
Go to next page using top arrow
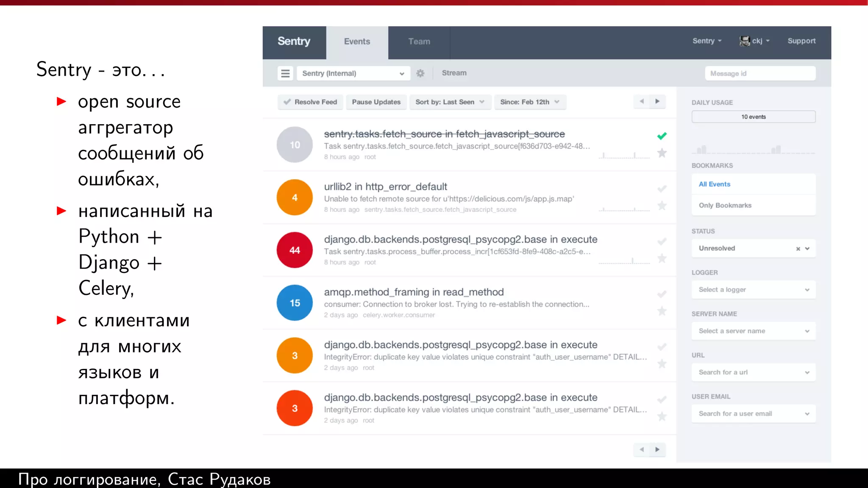(657, 102)
